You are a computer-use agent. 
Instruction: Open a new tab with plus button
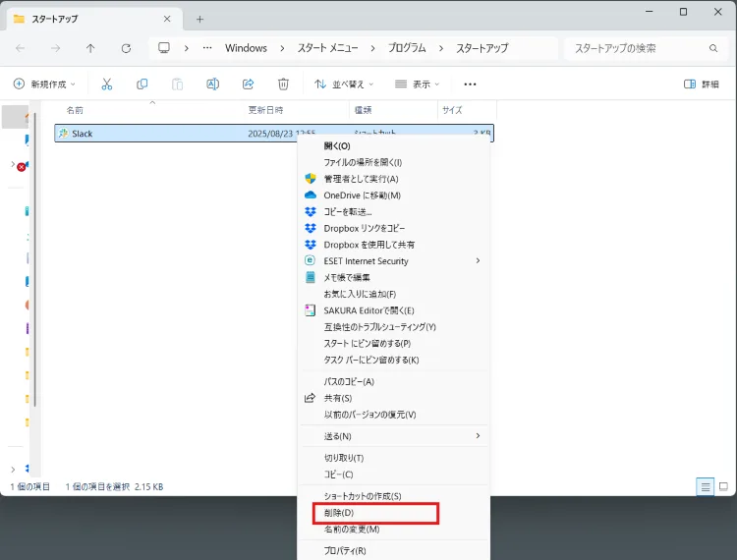[199, 19]
